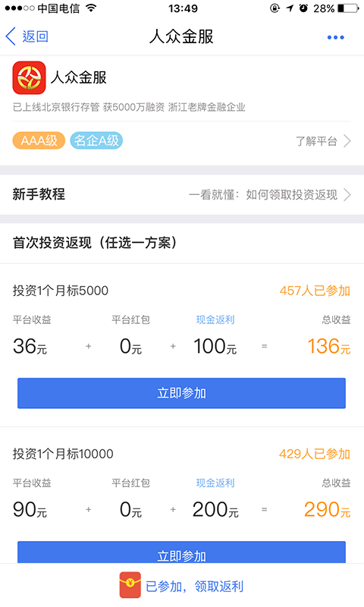Tap the alarm clock status icon

click(x=303, y=8)
